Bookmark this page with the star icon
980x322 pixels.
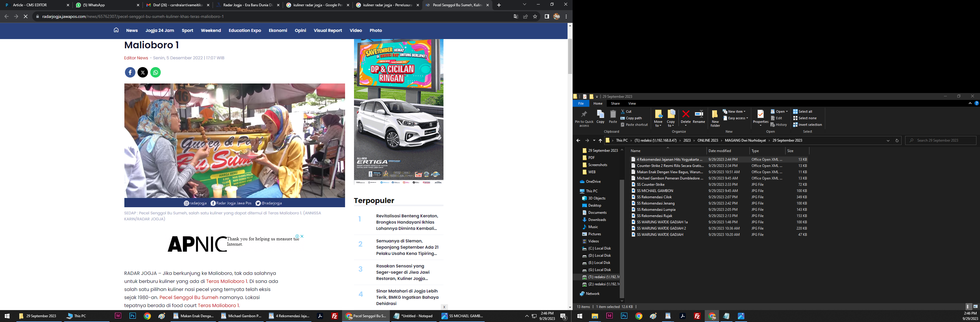(x=535, y=16)
